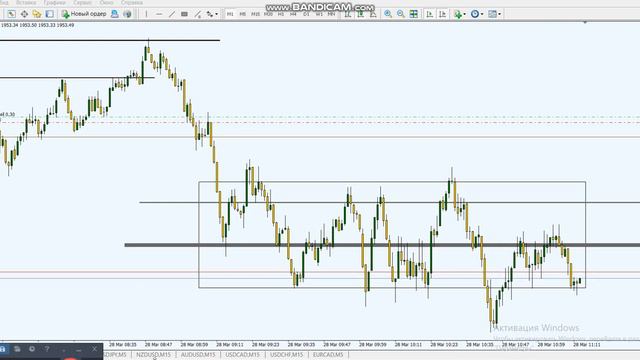This screenshot has width=640, height=360.
Task: Open the Справка menu
Action: (x=132, y=3)
